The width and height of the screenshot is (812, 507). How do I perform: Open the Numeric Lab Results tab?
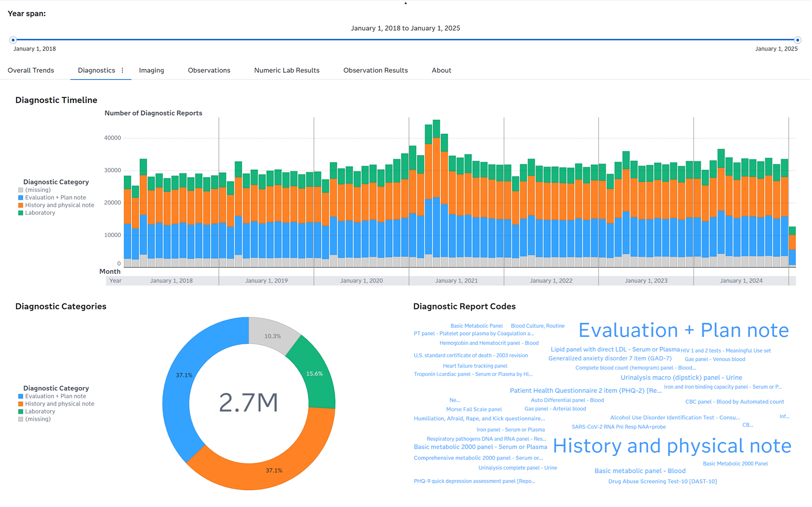286,70
